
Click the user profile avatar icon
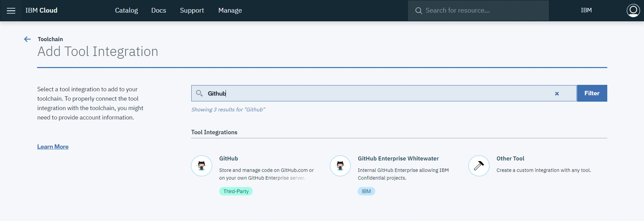[633, 10]
